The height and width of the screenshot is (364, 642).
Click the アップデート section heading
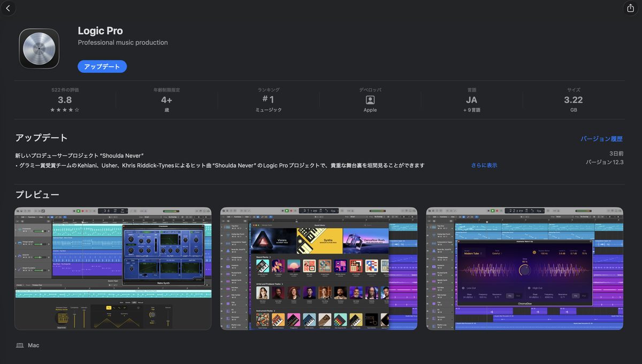point(42,138)
